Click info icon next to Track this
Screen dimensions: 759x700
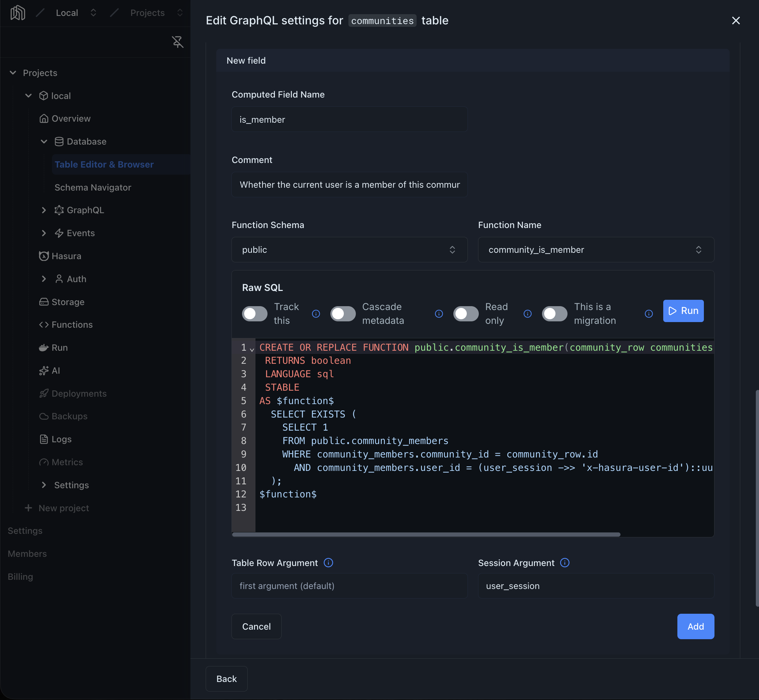(316, 314)
